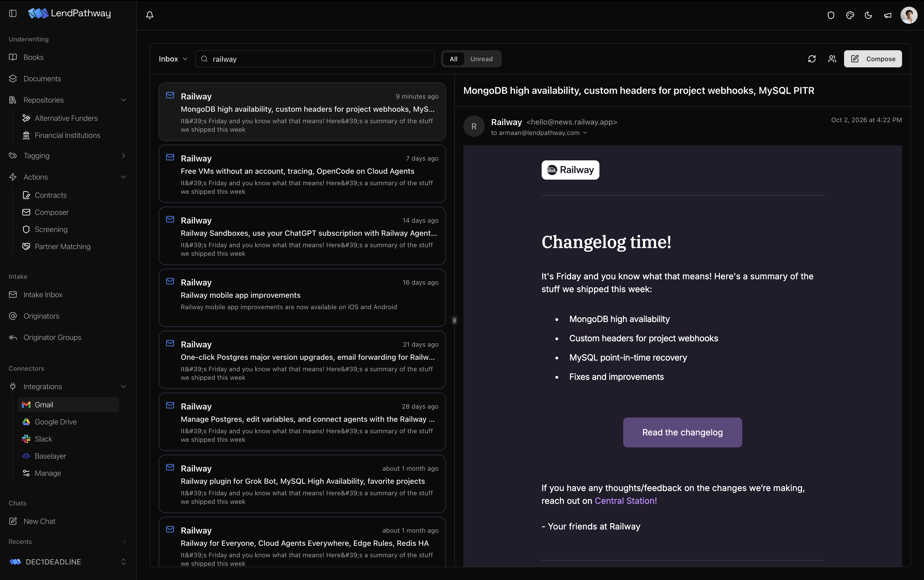
Task: Click the megaphone announcements icon
Action: tap(888, 15)
